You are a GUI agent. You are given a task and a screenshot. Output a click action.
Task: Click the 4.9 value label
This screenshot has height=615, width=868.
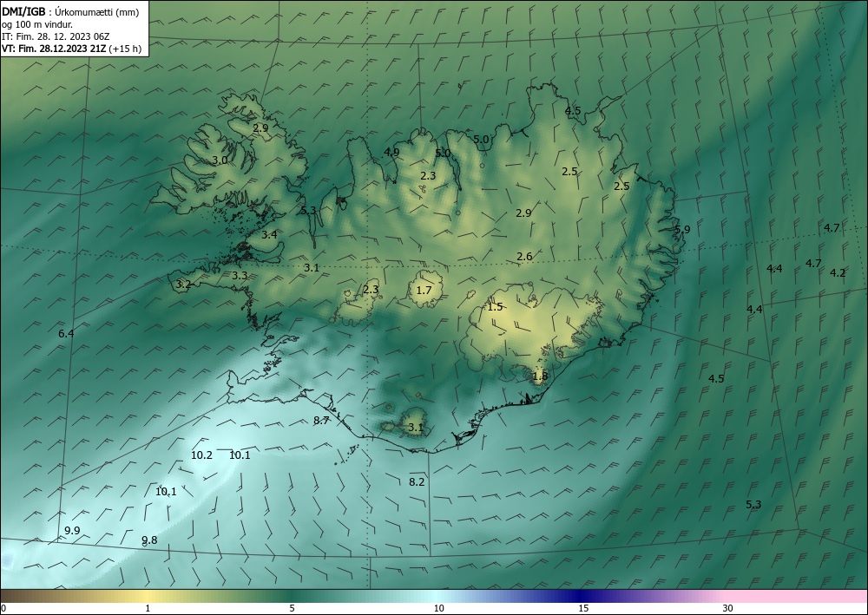pos(392,152)
